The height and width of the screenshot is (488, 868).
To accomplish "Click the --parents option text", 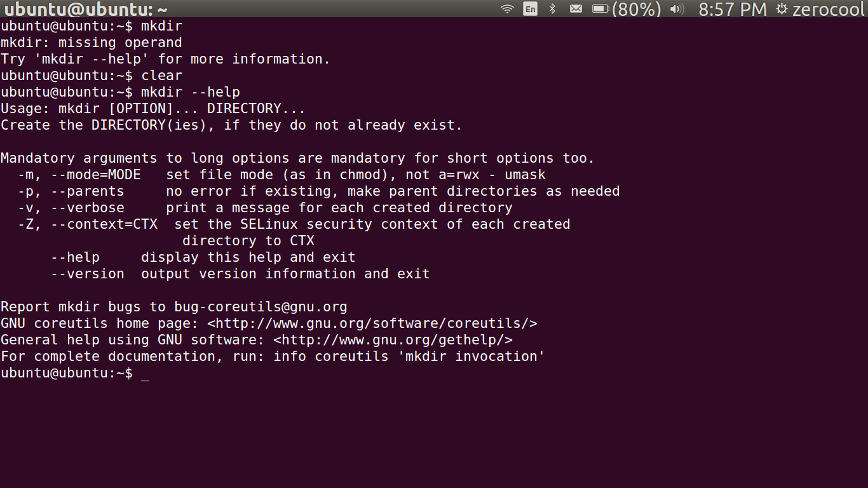I will coord(88,191).
